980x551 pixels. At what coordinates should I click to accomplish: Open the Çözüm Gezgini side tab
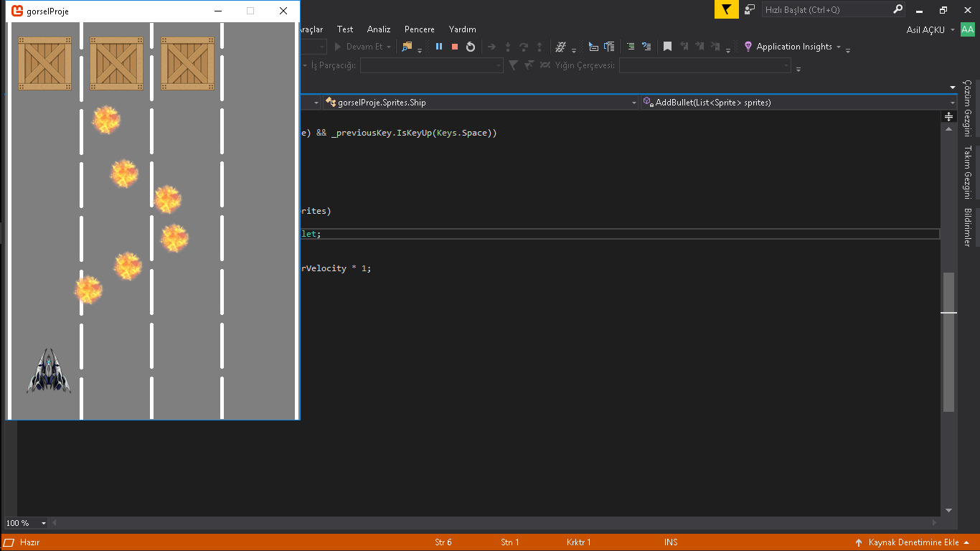click(x=967, y=108)
